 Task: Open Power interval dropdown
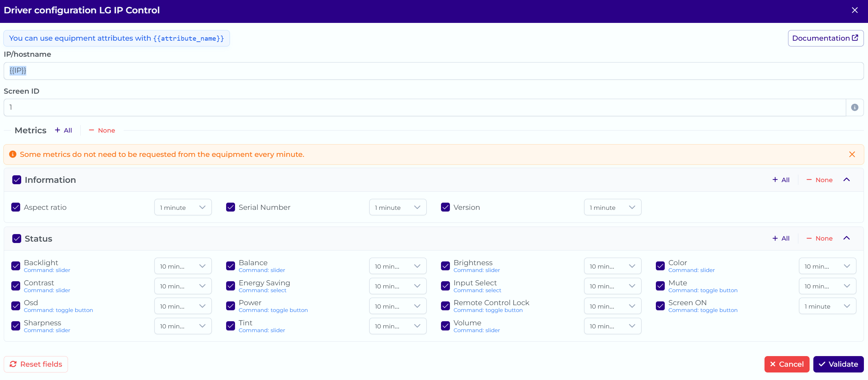398,306
